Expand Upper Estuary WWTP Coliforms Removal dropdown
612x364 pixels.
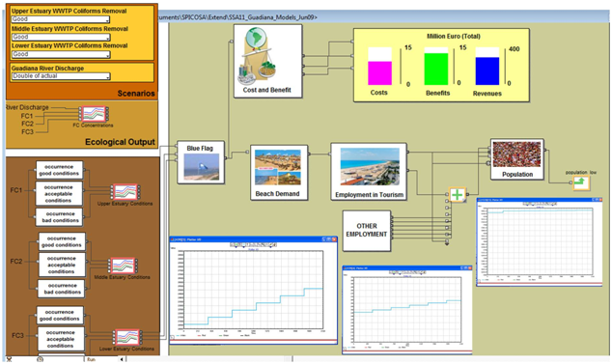[61, 19]
